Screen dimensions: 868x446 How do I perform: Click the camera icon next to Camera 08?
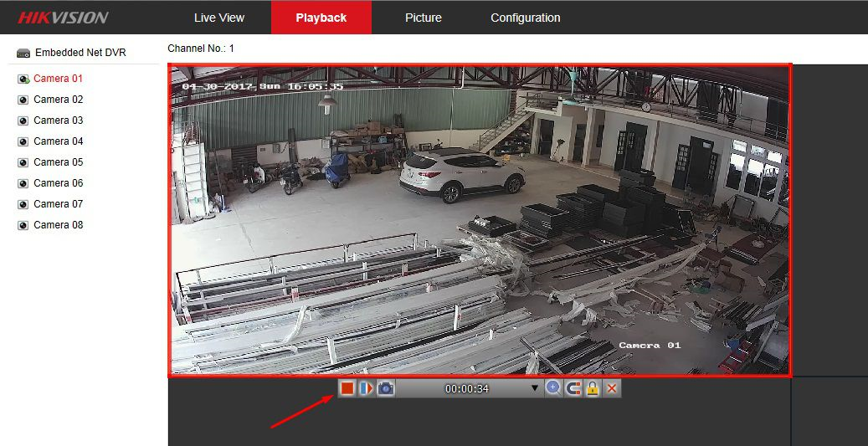(x=23, y=225)
